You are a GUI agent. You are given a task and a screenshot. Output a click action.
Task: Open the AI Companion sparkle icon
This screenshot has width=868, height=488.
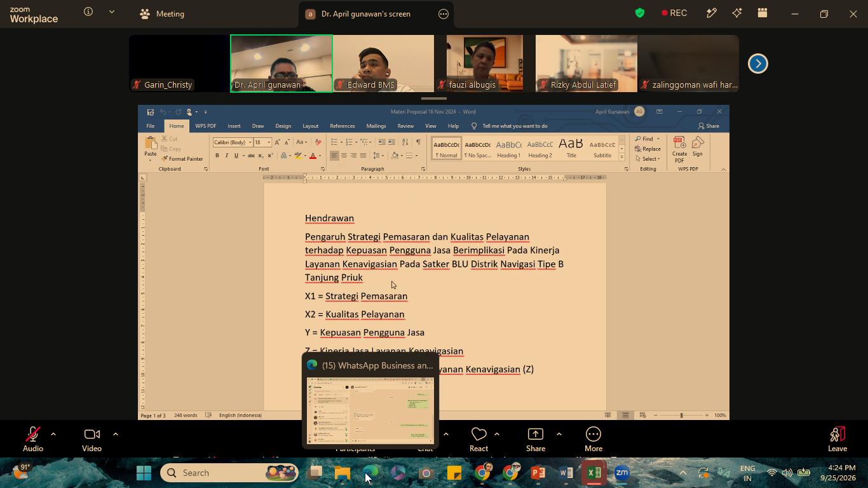[737, 13]
